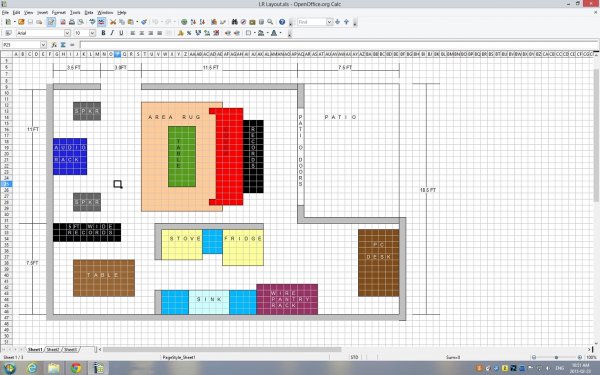Screen dimensions: 600x375
Task: Expand the font name dropdown
Action: tap(67, 33)
